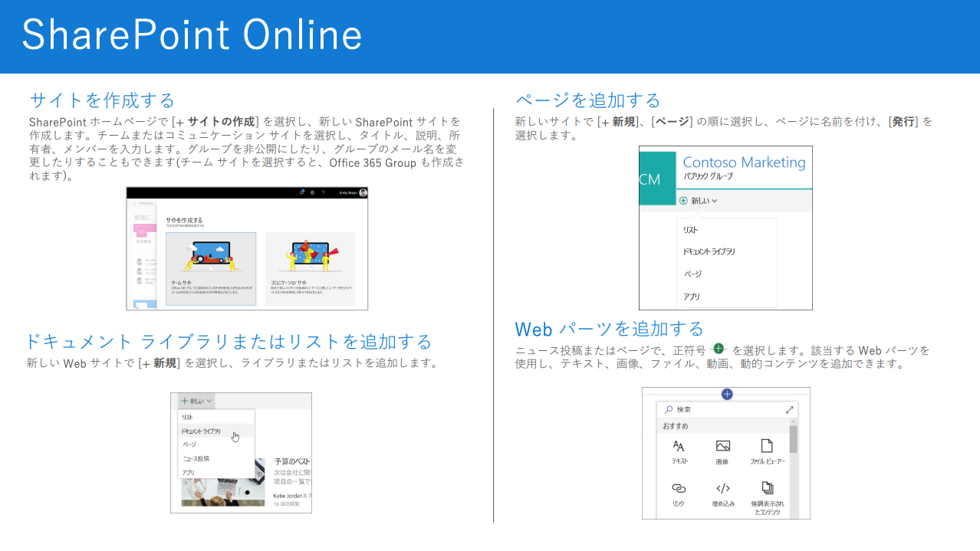The height and width of the screenshot is (551, 980).
Task: Select the リンク (Link) web part icon
Action: click(x=679, y=487)
